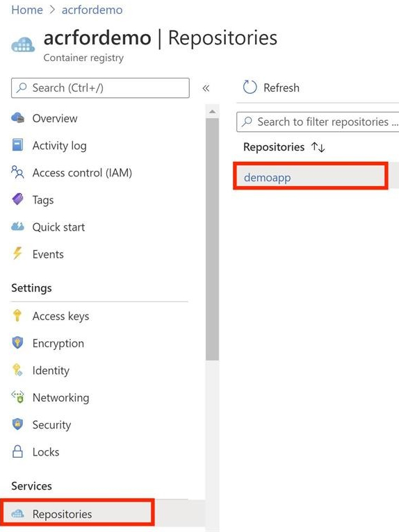Click the Access keys key icon

tap(17, 315)
